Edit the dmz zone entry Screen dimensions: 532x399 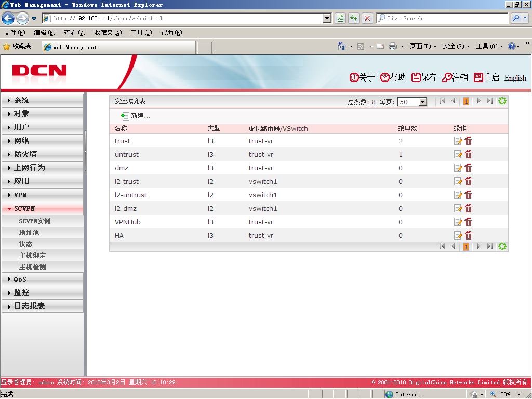coord(458,168)
